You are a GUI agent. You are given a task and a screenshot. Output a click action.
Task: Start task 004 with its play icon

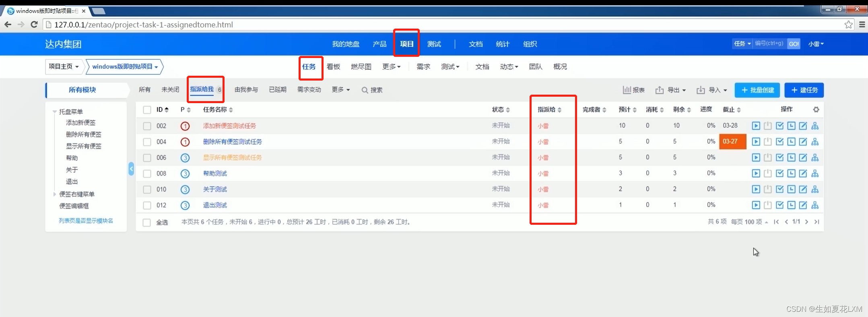pos(756,142)
